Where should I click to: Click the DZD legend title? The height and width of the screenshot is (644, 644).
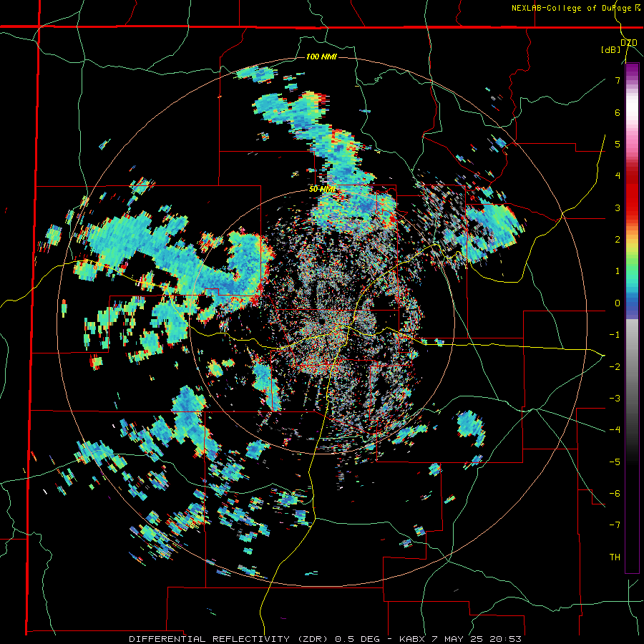[629, 43]
